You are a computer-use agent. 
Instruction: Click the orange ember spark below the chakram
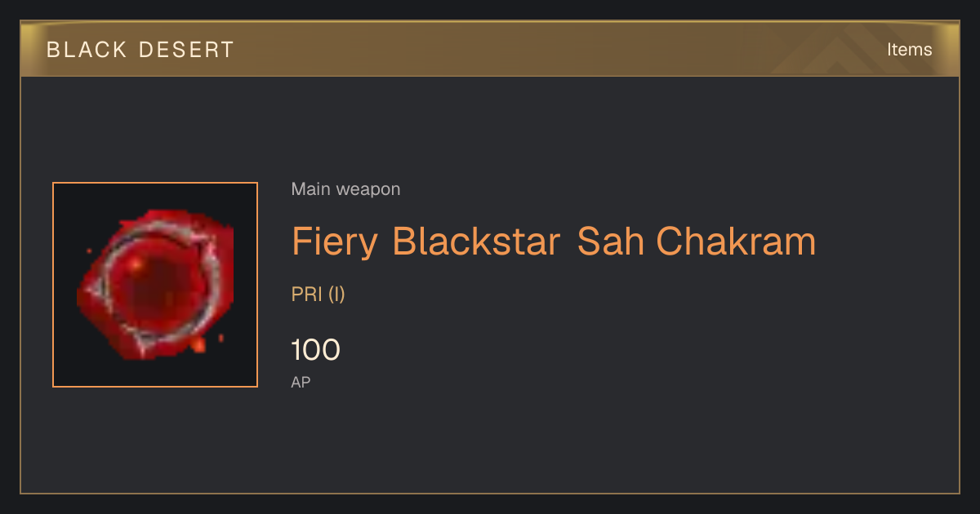(198, 345)
